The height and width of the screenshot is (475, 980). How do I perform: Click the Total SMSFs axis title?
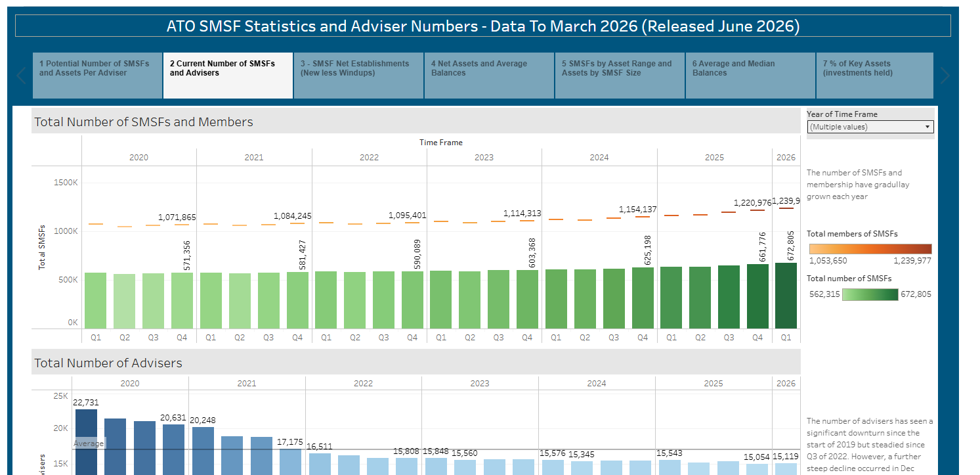[42, 248]
